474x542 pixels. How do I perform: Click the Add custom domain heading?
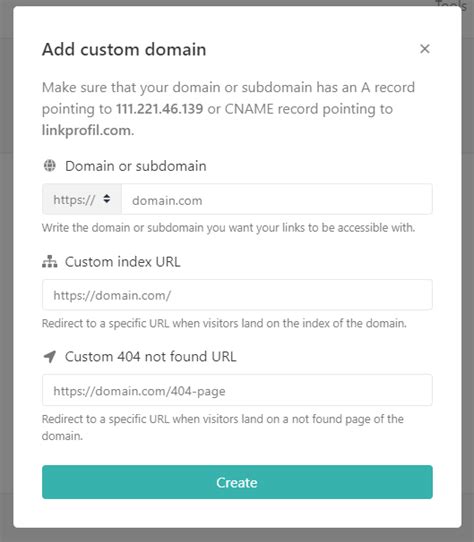click(x=124, y=49)
